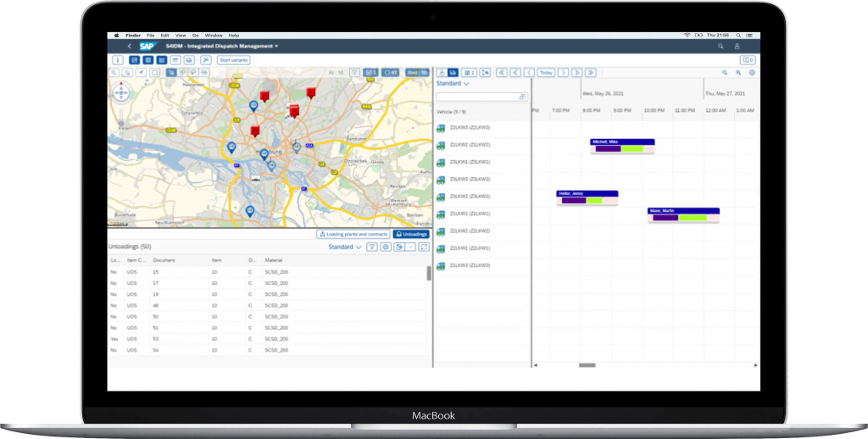The width and height of the screenshot is (868, 439).
Task: Click the user profile icon in the SAP header
Action: point(737,46)
